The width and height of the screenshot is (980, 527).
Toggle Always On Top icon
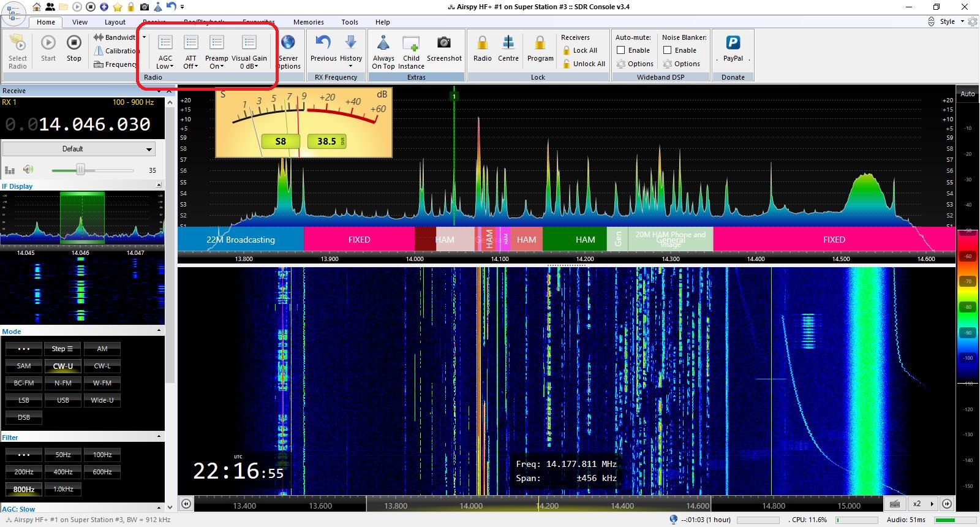pyautogui.click(x=383, y=43)
